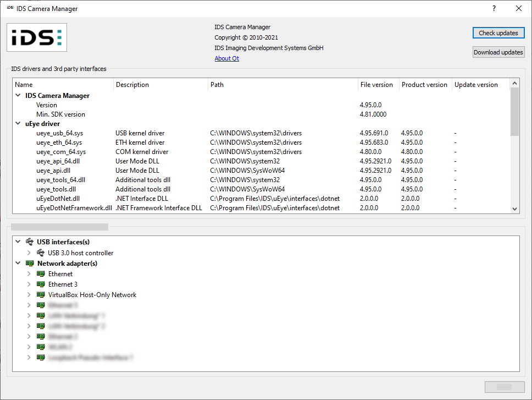Click the Path column header
This screenshot has width=532, height=400.
[x=283, y=85]
